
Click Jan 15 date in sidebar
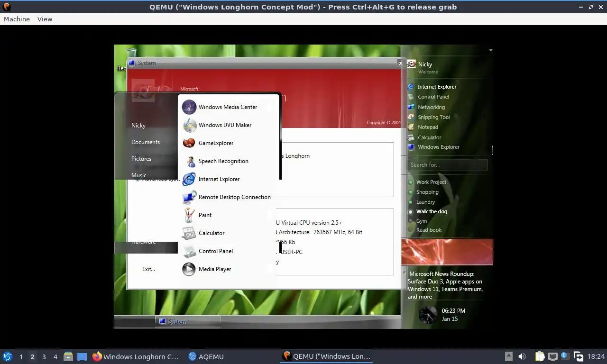point(450,319)
